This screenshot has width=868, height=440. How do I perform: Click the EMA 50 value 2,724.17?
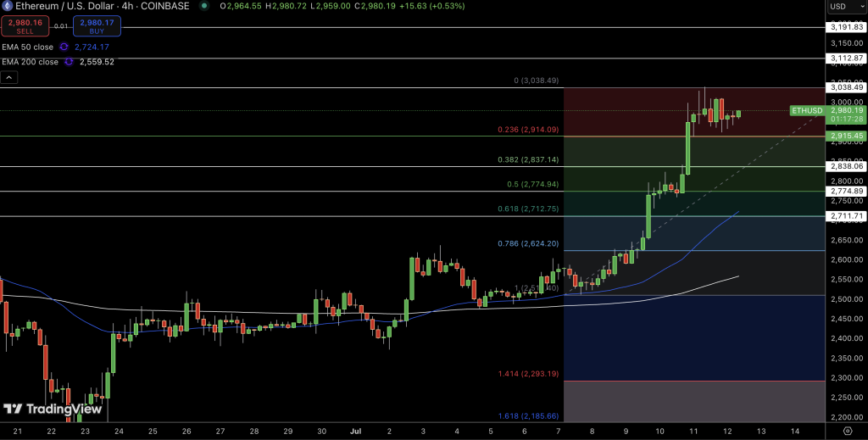click(92, 47)
